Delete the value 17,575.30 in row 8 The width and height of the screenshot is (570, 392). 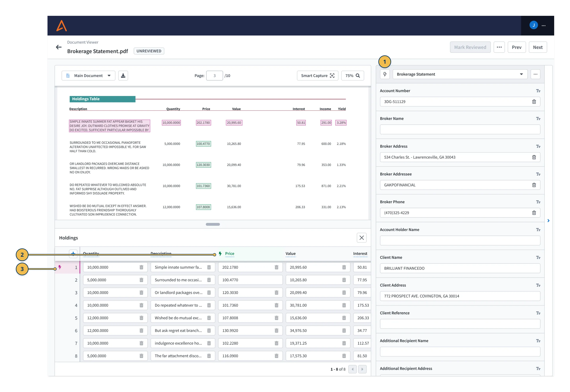click(344, 356)
